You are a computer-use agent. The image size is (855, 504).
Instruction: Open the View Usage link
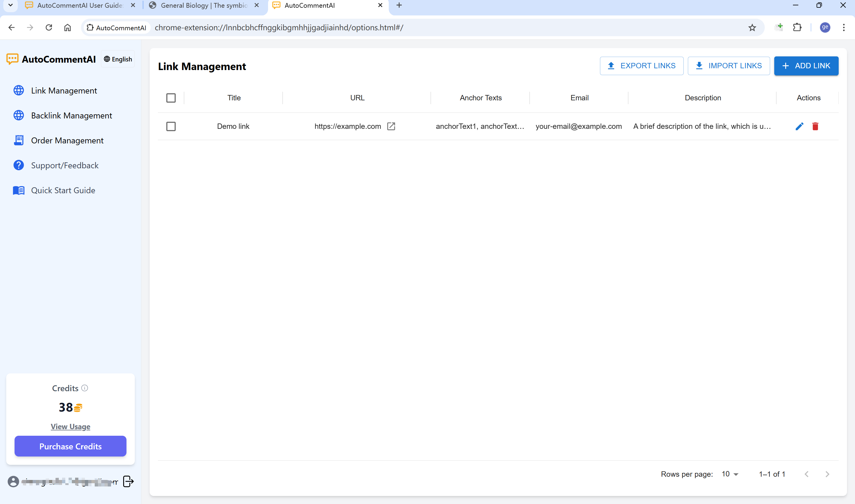tap(70, 427)
